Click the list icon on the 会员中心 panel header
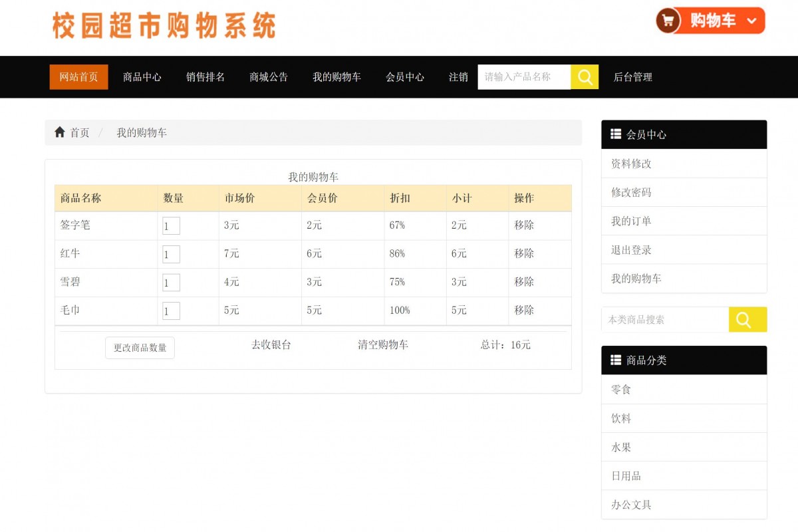 [615, 134]
